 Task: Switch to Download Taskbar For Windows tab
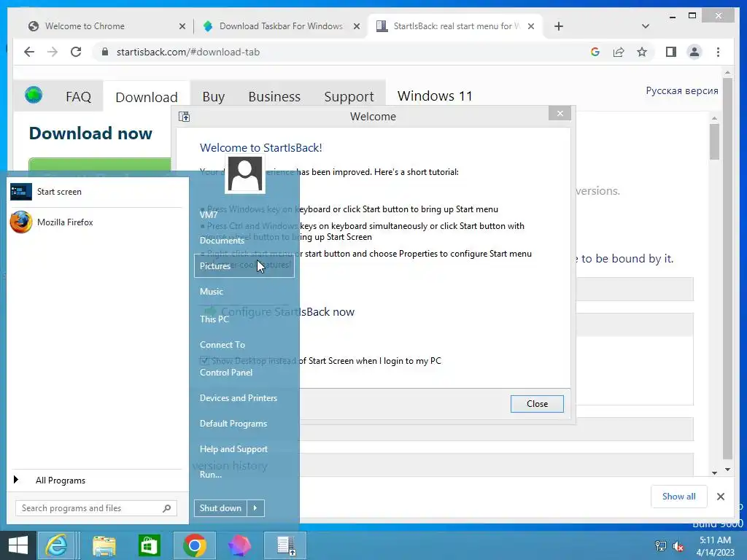coord(281,26)
